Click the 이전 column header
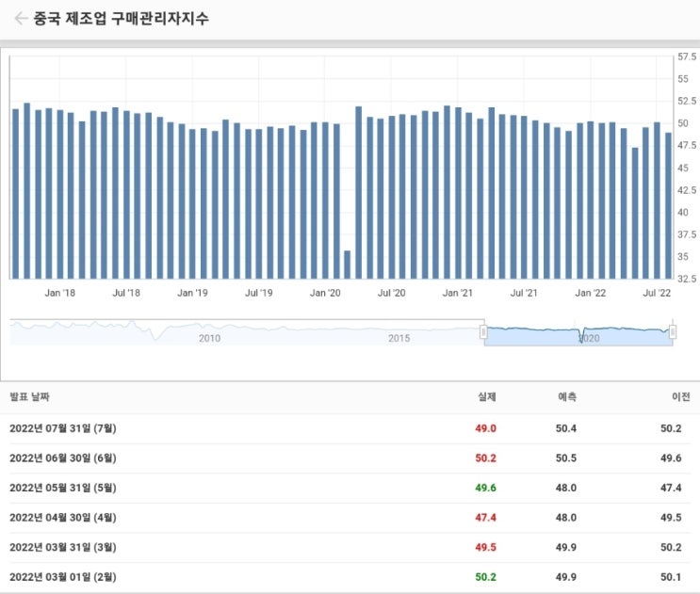 681,396
